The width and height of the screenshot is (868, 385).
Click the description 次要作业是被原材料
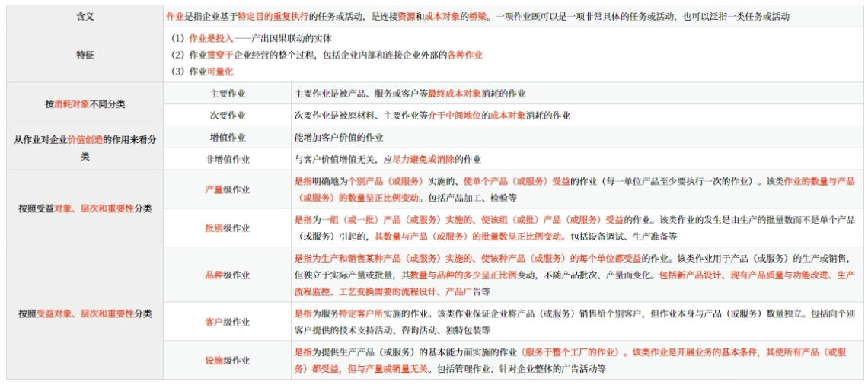432,116
